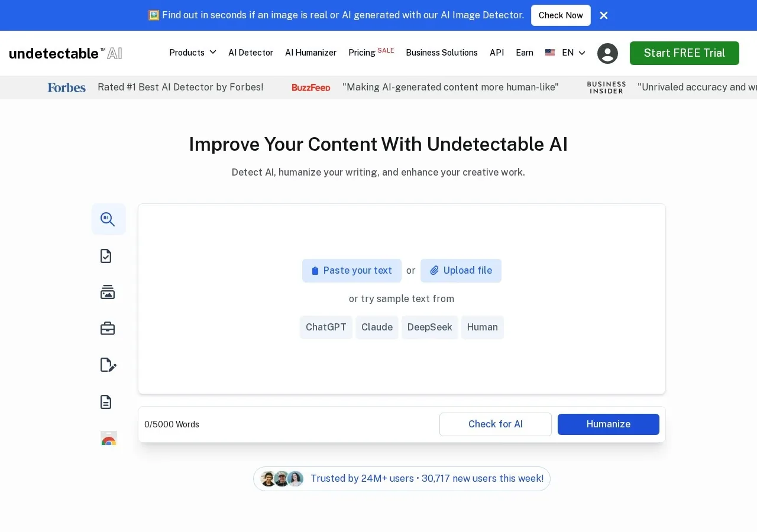The image size is (757, 532).
Task: Open the document with pencil sidebar tool
Action: (108, 365)
